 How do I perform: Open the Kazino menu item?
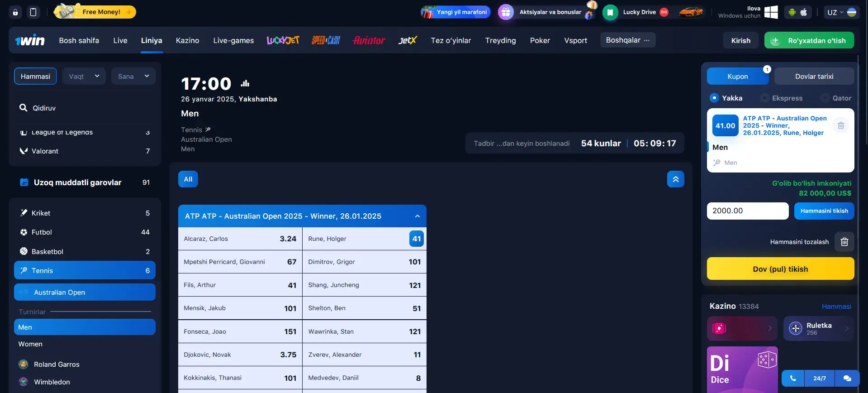[x=187, y=40]
